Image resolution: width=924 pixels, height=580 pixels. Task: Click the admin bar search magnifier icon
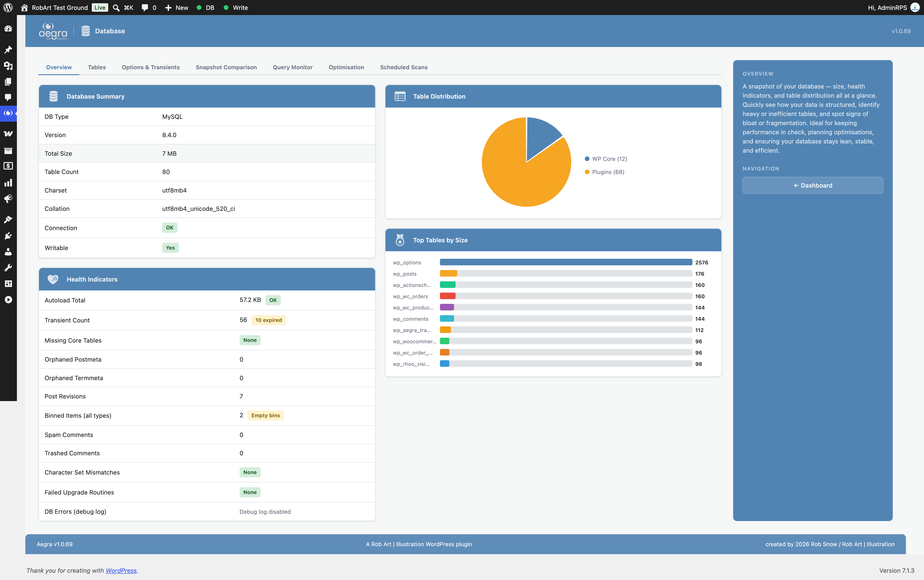(116, 8)
